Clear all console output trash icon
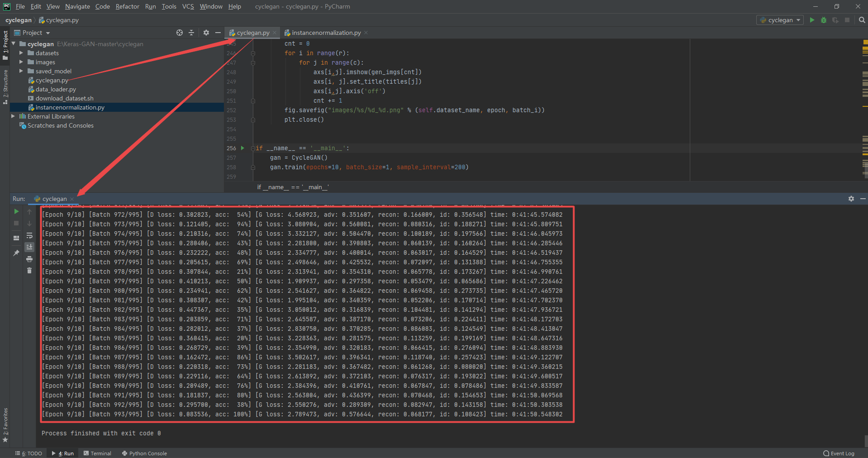Image resolution: width=868 pixels, height=458 pixels. tap(29, 271)
